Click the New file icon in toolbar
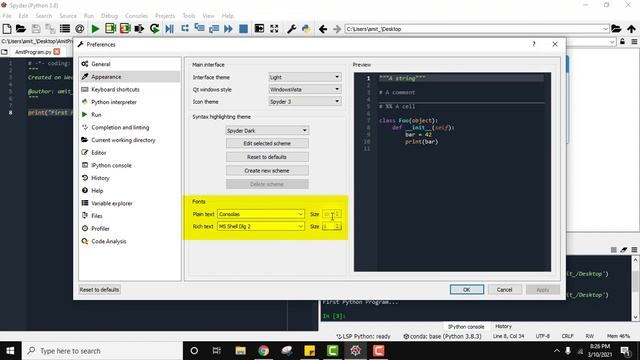 coord(7,29)
